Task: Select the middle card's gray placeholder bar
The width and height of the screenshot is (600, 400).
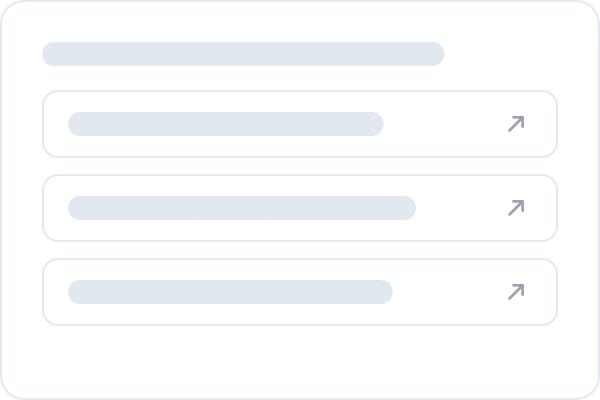Action: click(241, 208)
